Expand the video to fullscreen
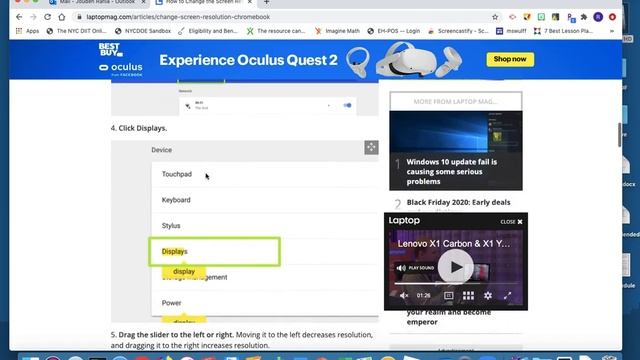 click(507, 296)
